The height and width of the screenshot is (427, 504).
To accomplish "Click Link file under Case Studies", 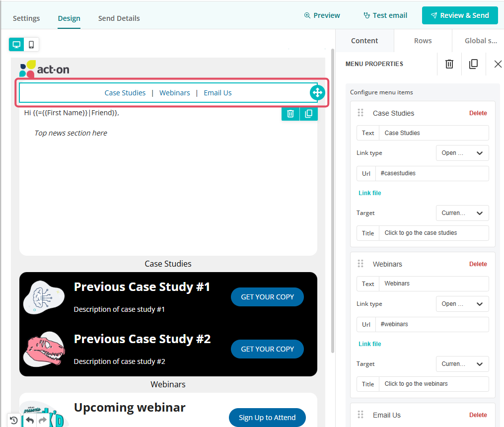I will [x=369, y=193].
